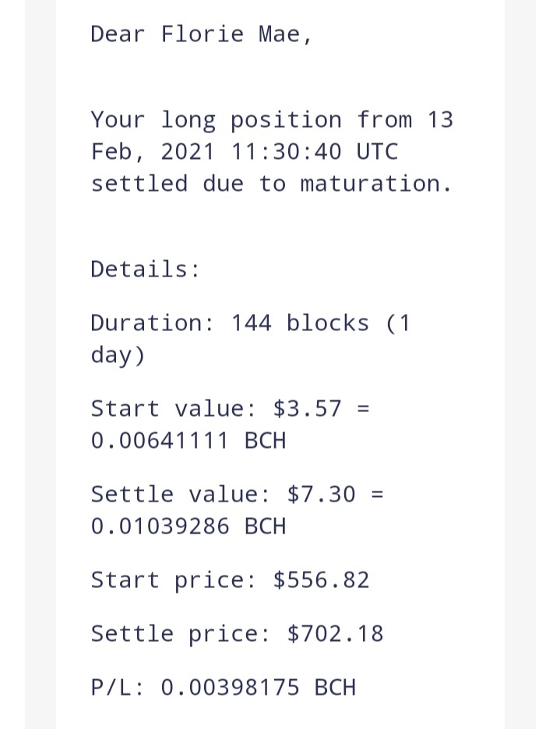Tap the 'Duration: 144 blocks' text
The height and width of the screenshot is (729, 560).
pyautogui.click(x=230, y=323)
